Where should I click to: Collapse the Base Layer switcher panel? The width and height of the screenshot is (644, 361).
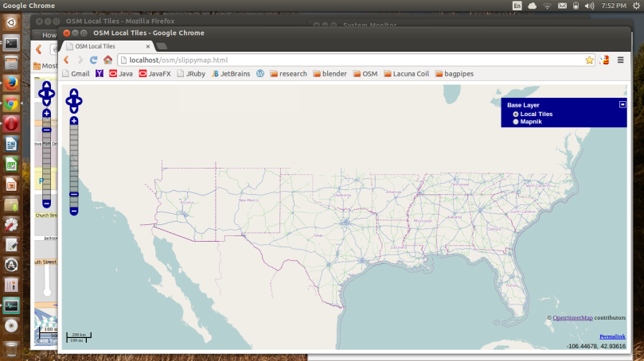[x=623, y=105]
